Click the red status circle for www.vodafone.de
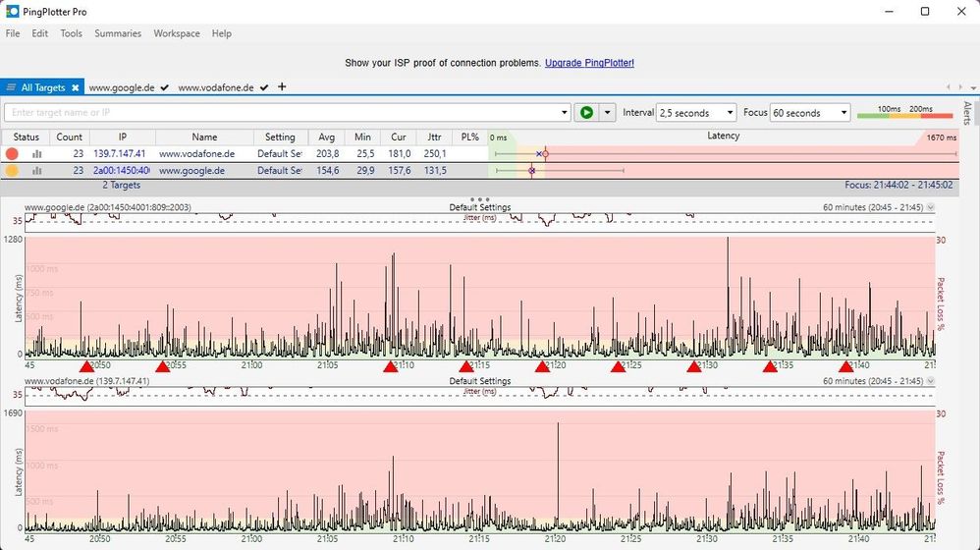Screen dimensions: 980x550 (12, 154)
